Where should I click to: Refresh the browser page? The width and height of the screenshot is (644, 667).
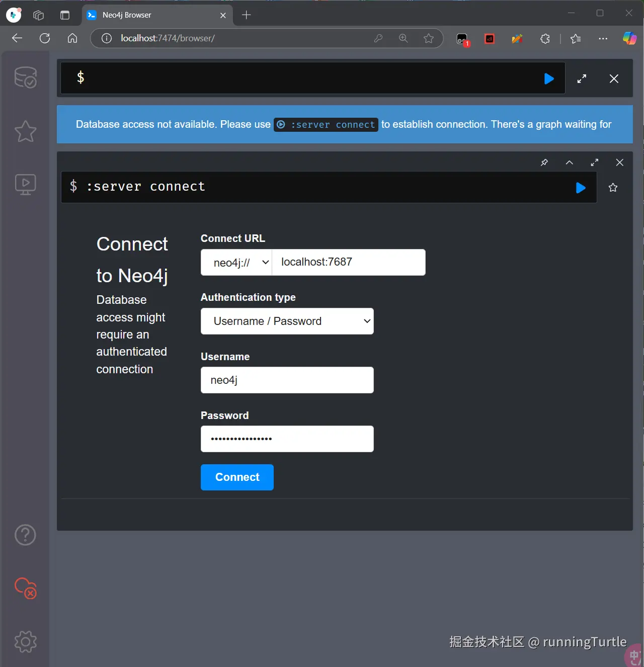click(45, 38)
